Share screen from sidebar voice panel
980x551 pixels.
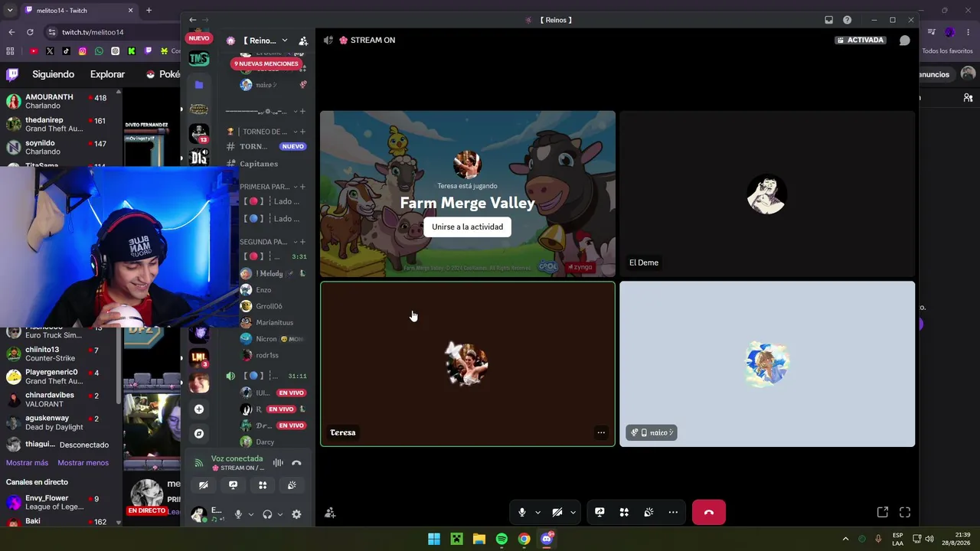coord(233,485)
